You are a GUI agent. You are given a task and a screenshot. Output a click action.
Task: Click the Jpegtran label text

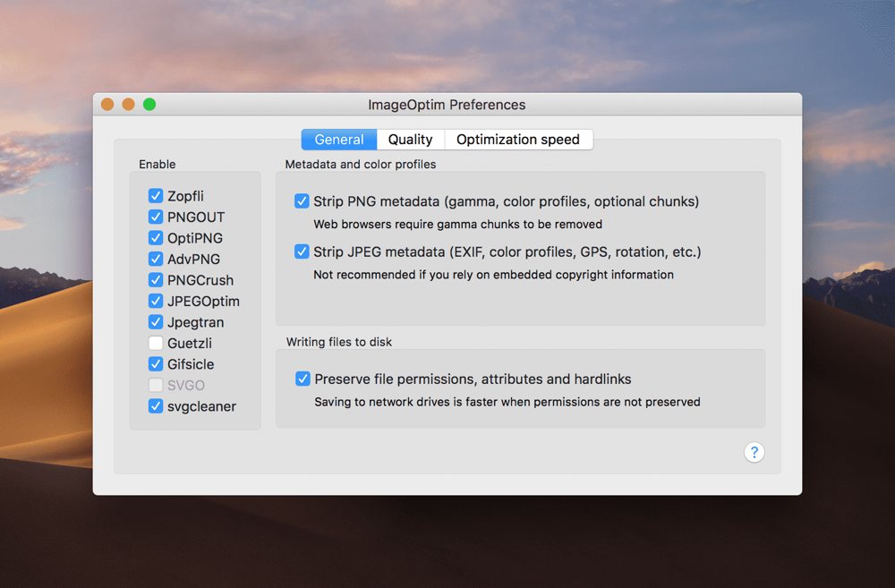(195, 322)
